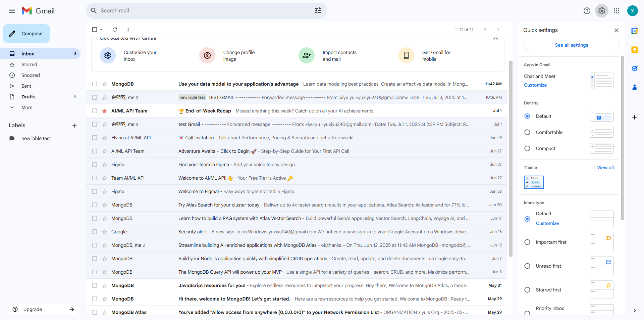Open Google Calendar side panel icon

click(x=635, y=31)
